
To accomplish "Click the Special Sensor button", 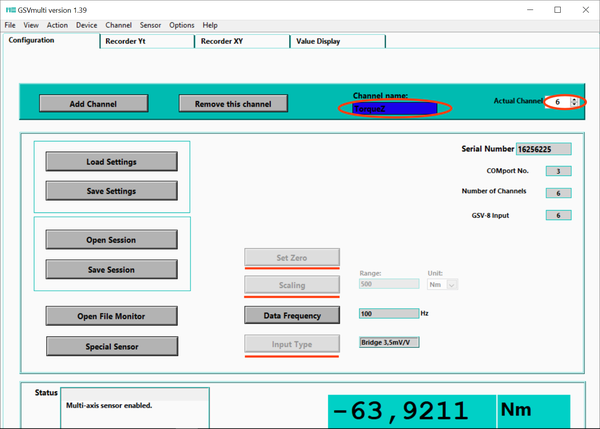I will [x=111, y=346].
